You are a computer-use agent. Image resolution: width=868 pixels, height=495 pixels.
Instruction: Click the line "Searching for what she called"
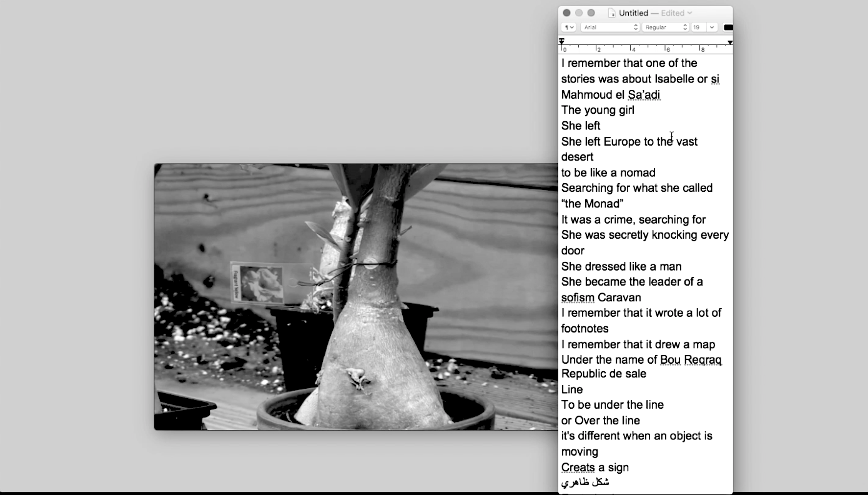pos(637,188)
